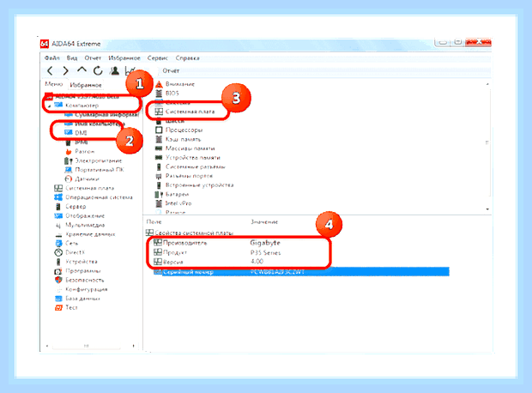Refresh using the circular arrow toolbar icon

(x=98, y=70)
